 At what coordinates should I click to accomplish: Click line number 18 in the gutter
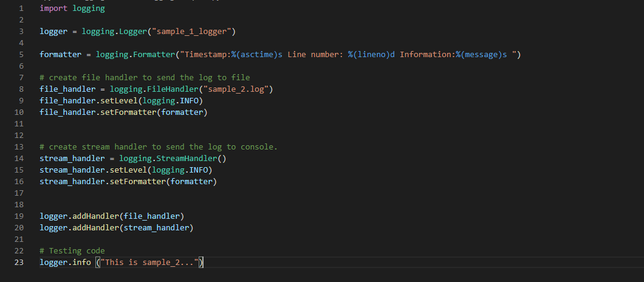click(19, 204)
